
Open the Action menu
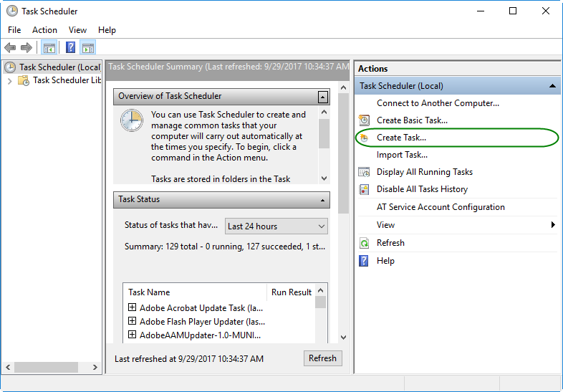point(44,30)
